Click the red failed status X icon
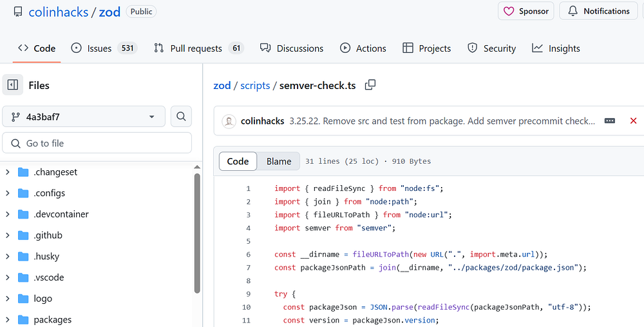The width and height of the screenshot is (644, 327). [x=633, y=121]
